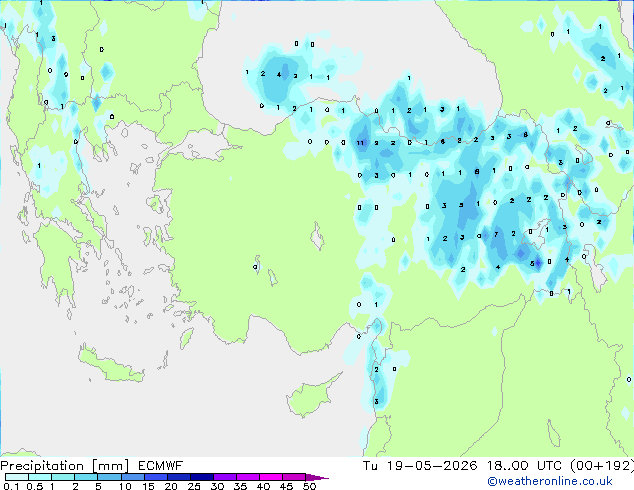This screenshot has width=634, height=490.
Task: Pick the 5–10 mm legend color swatch
Action: point(109,477)
